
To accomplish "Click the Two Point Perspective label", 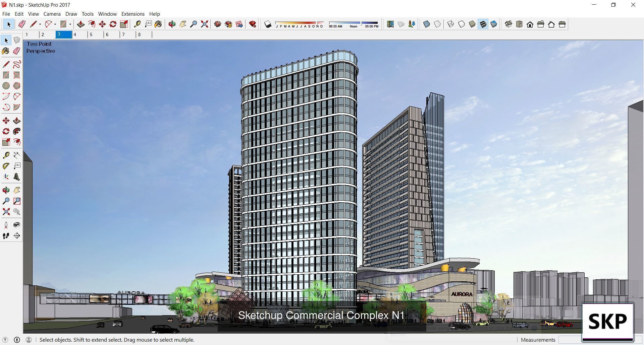I will (x=41, y=47).
